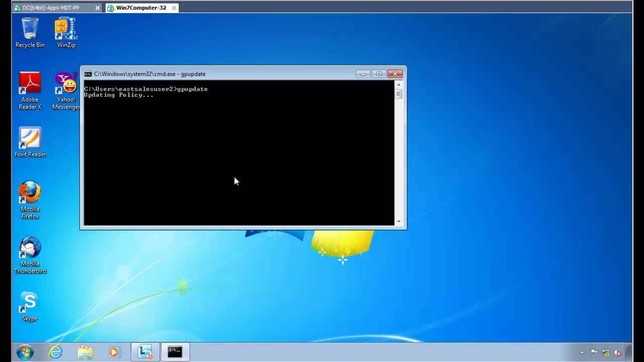Minimize the cmd.exe window

(x=363, y=74)
